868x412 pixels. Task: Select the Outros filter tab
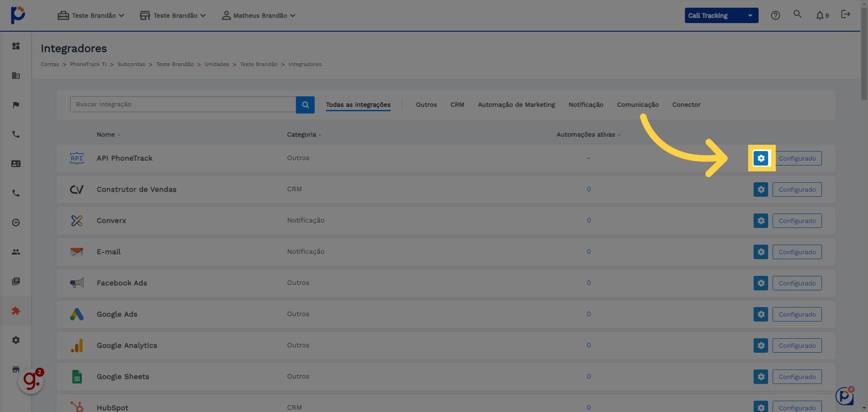pos(426,104)
